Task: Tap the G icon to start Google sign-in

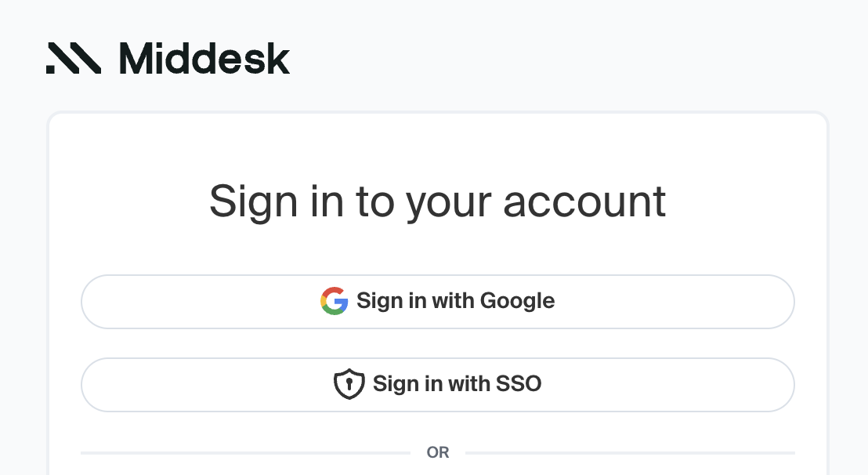Action: click(x=334, y=301)
